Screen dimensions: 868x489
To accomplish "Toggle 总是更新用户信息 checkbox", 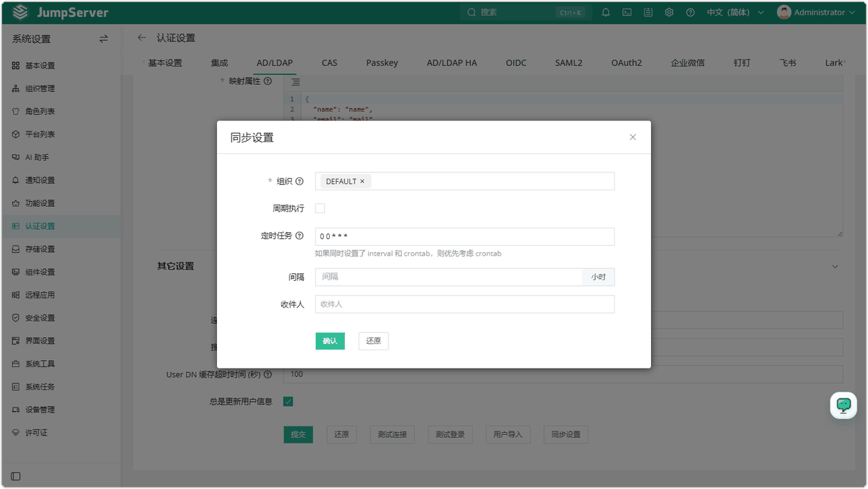I will tap(288, 401).
